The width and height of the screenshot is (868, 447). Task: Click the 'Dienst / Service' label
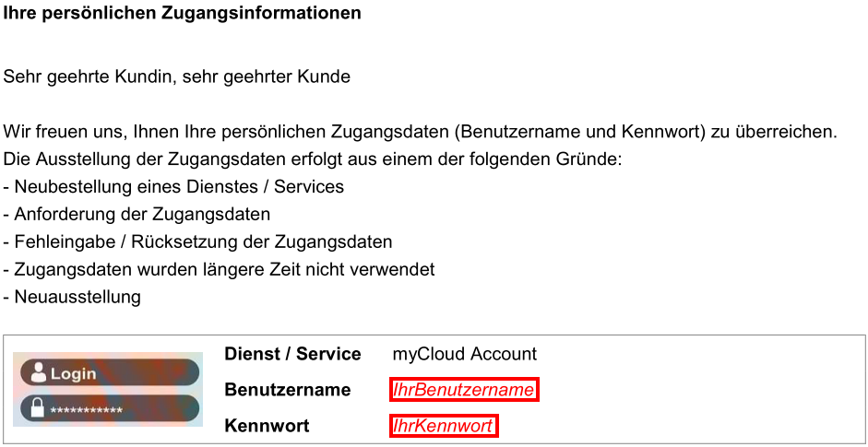(292, 354)
